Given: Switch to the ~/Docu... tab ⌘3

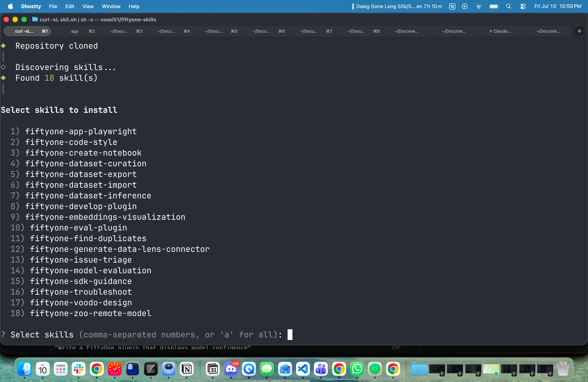Looking at the screenshot, I should (x=122, y=31).
